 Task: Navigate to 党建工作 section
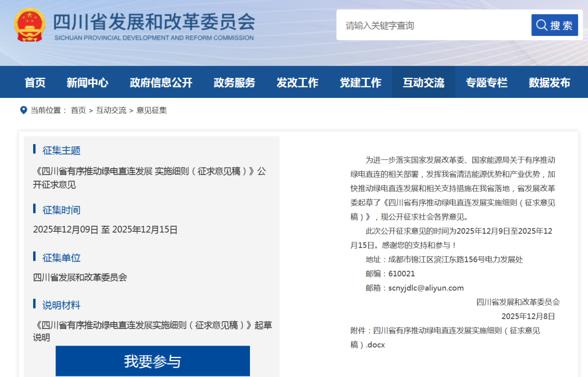[360, 83]
